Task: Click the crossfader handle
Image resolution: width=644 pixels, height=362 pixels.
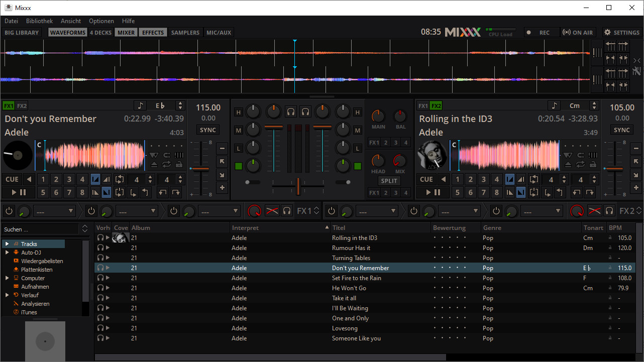Action: [x=298, y=186]
